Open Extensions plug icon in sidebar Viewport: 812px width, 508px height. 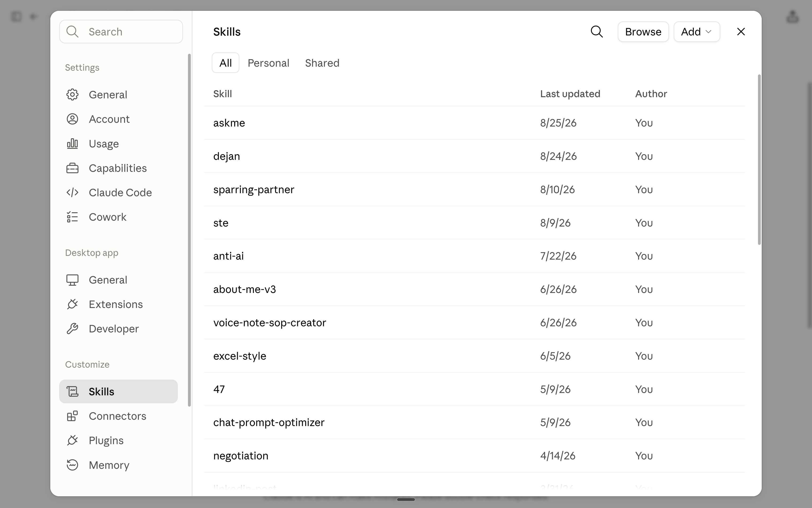pos(72,304)
